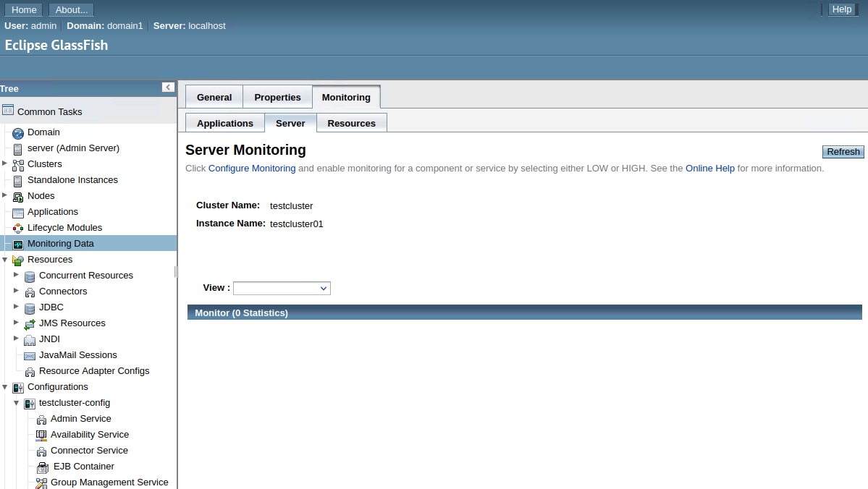Collapse the Resources tree node
The height and width of the screenshot is (489, 868).
coord(4,260)
